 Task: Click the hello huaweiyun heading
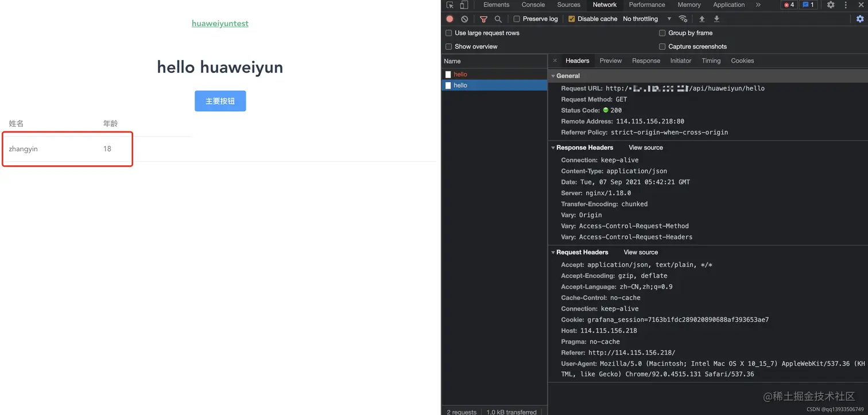coord(220,67)
